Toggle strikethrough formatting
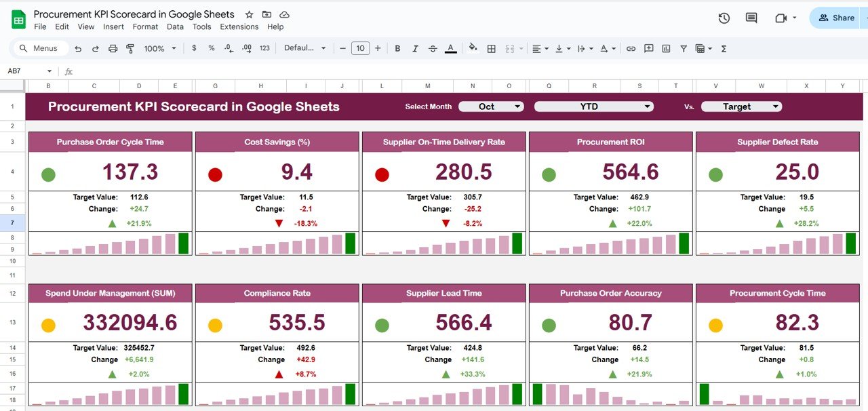868x411 pixels. pos(432,48)
